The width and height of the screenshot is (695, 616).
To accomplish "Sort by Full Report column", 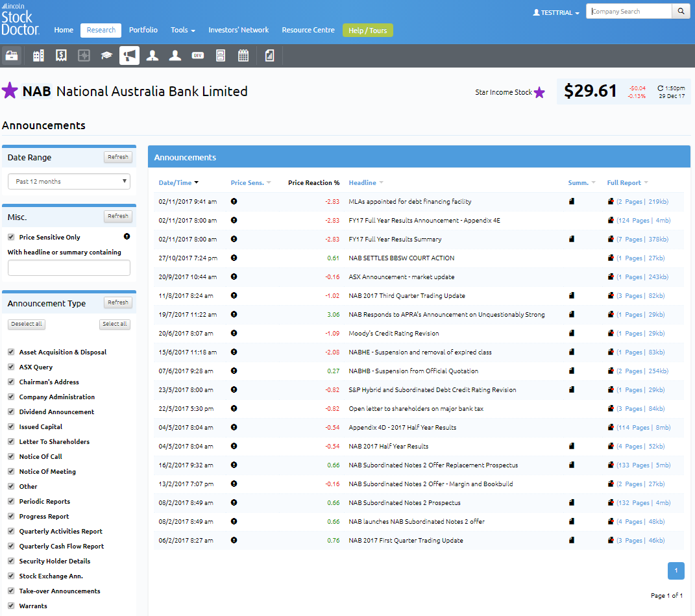I will (x=627, y=182).
